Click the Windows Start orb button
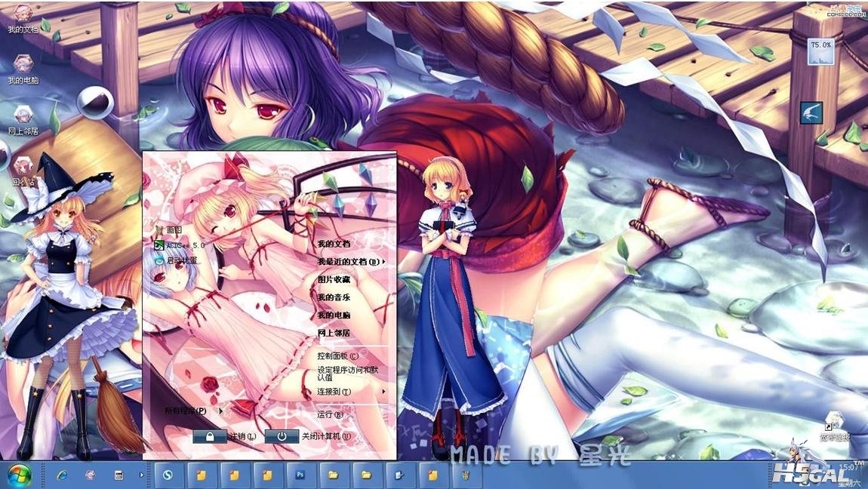The width and height of the screenshot is (868, 489). point(18,475)
